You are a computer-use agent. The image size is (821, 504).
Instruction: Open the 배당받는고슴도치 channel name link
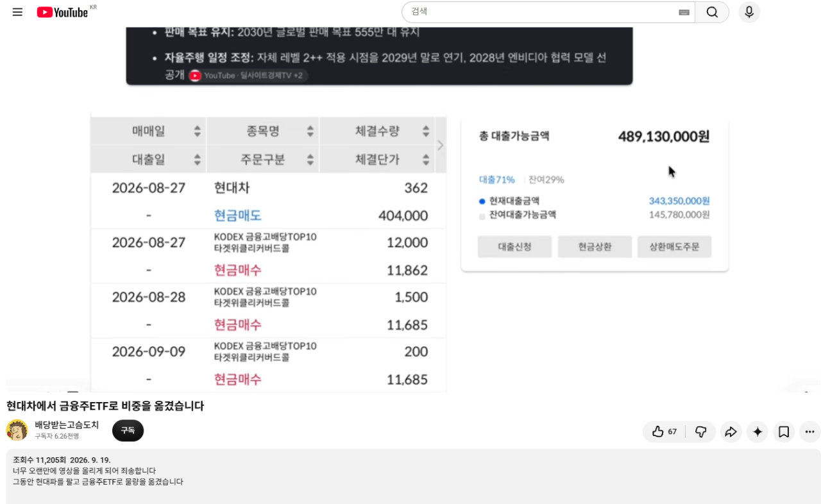67,424
